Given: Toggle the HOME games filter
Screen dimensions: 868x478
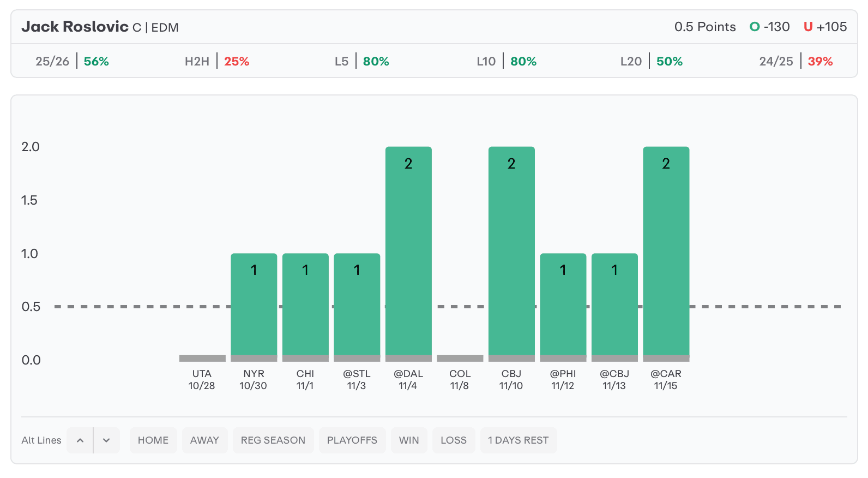Looking at the screenshot, I should point(153,440).
